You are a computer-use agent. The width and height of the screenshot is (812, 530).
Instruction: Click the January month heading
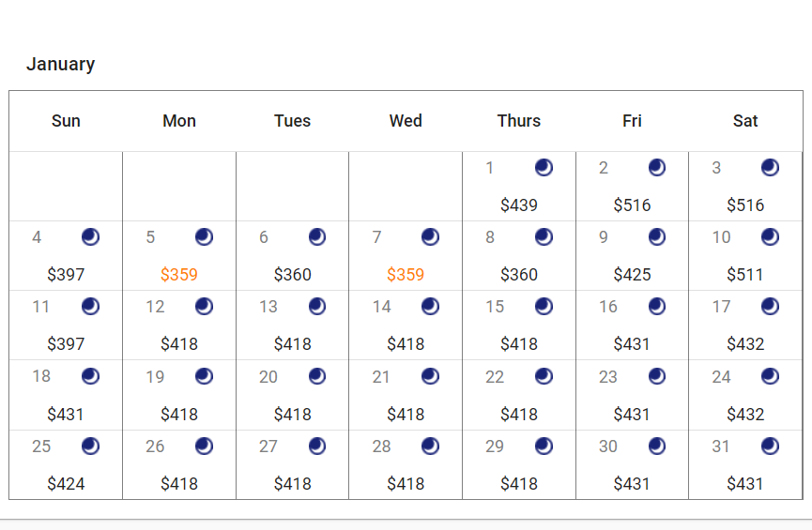pyautogui.click(x=60, y=64)
